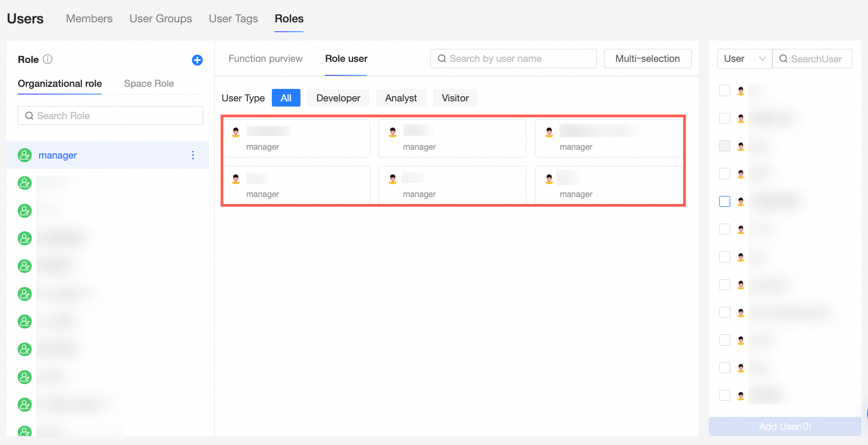Switch to the Members tab
This screenshot has width=868, height=445.
click(89, 19)
